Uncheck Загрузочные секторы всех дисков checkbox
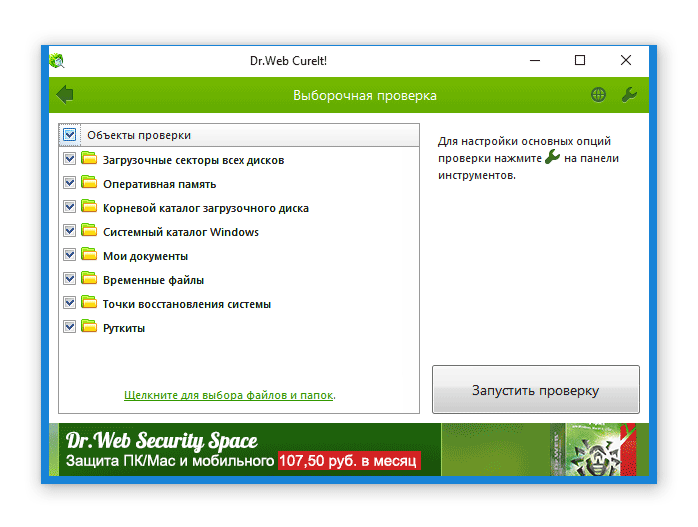The image size is (698, 527). click(x=69, y=159)
